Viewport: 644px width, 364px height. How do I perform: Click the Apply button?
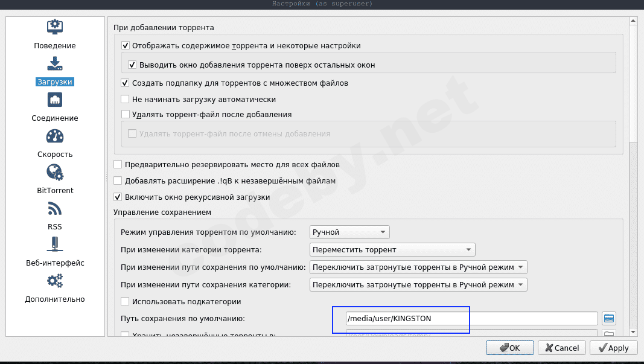(613, 348)
